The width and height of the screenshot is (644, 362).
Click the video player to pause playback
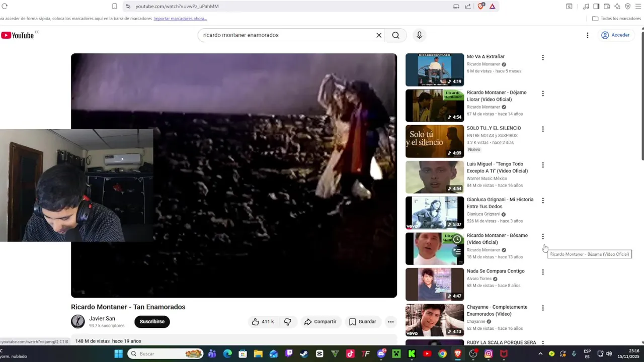[x=234, y=175]
